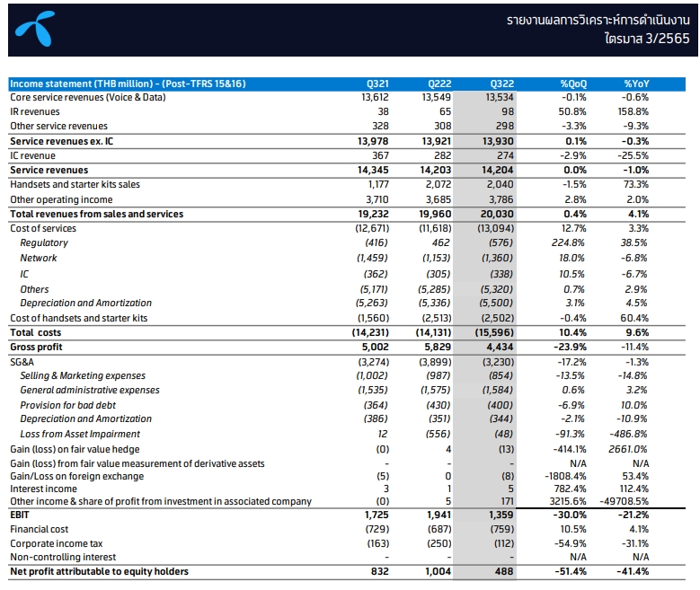
Task: Click the -486.8% YoY impairment value
Action: [629, 434]
